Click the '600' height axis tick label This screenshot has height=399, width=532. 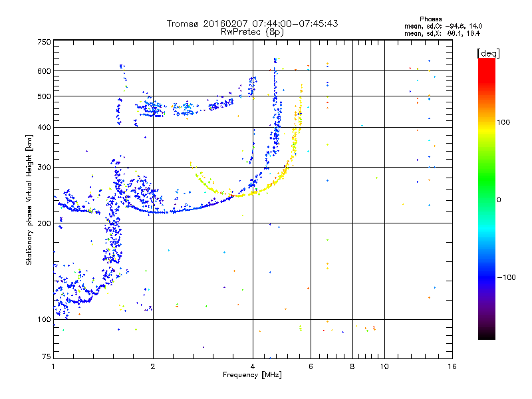44,71
